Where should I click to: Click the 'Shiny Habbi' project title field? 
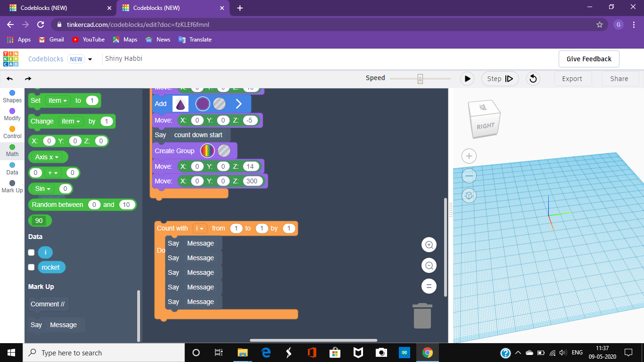(124, 58)
